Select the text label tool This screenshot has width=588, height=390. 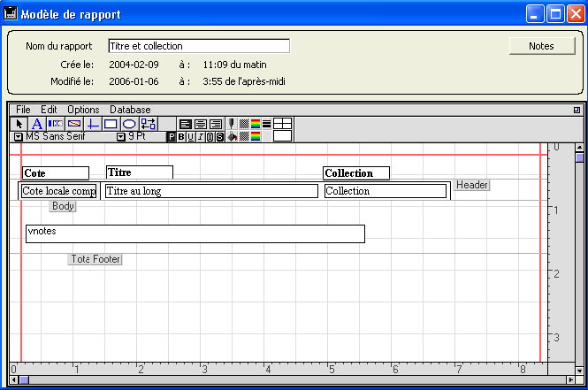point(37,124)
